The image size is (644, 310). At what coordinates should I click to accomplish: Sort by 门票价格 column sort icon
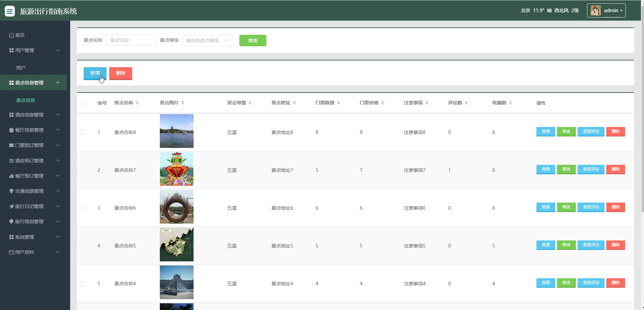click(383, 103)
